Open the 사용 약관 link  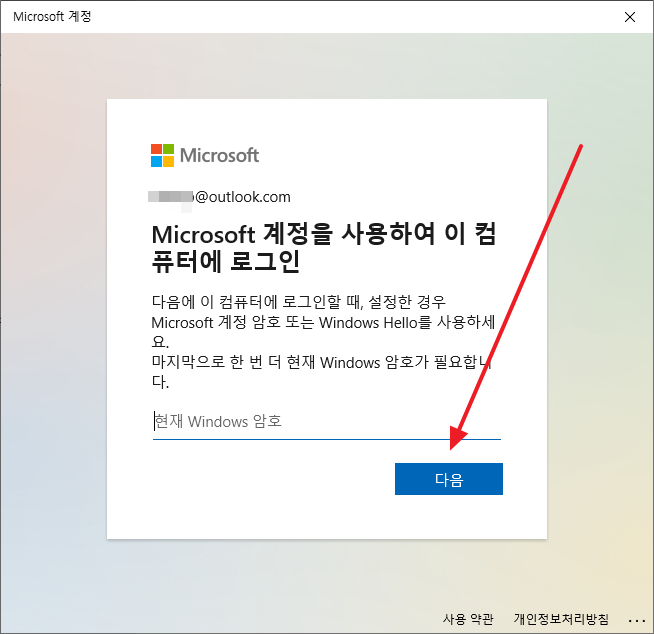468,619
